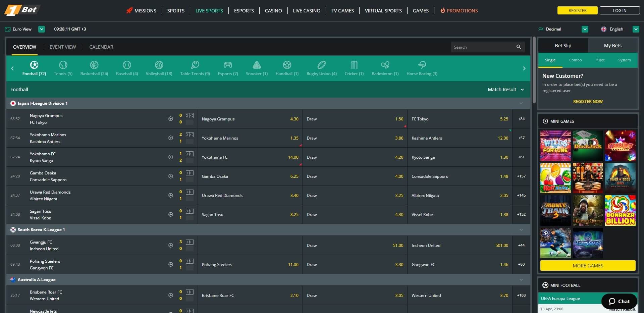The width and height of the screenshot is (644, 313).
Task: Collapse Japan J-League Division 1 section
Action: click(521, 103)
